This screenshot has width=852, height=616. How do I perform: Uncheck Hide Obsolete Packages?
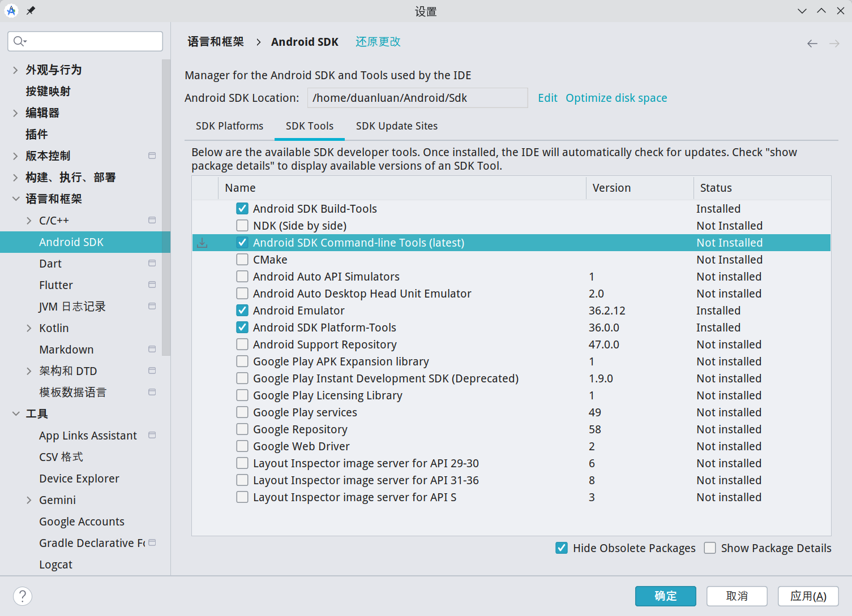pyautogui.click(x=562, y=548)
